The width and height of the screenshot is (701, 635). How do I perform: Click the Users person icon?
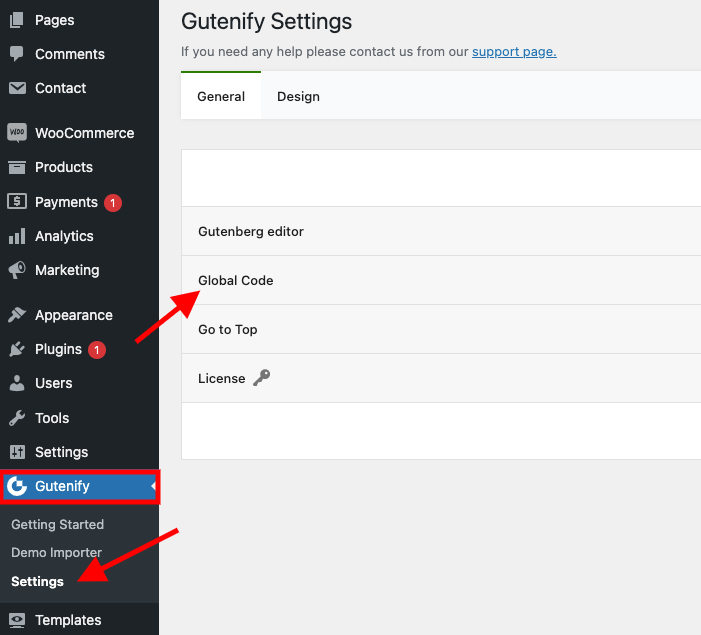[17, 383]
